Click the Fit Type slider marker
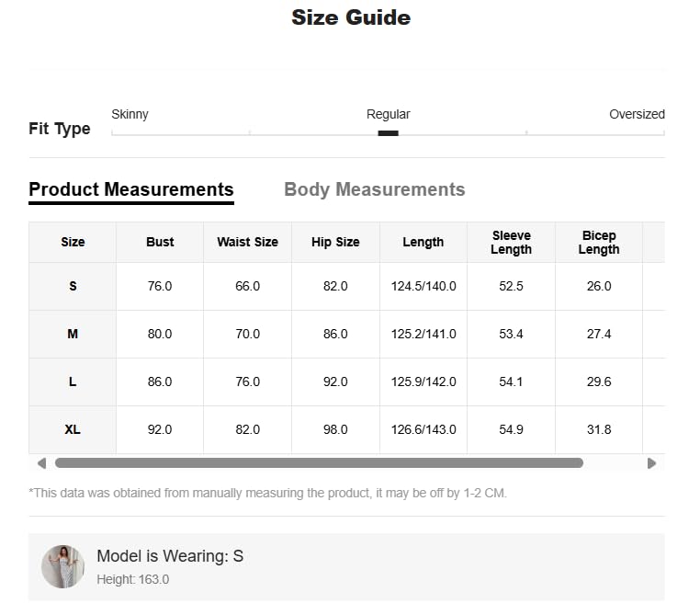The image size is (700, 615). [388, 133]
